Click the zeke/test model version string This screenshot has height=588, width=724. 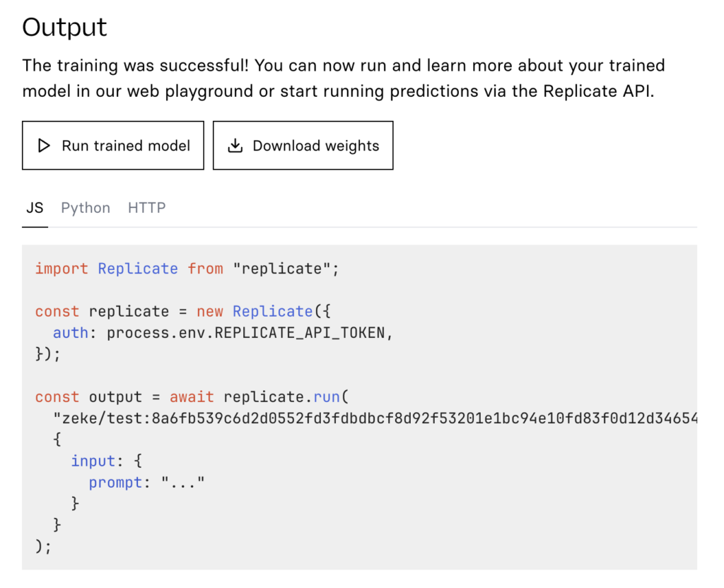pyautogui.click(x=375, y=418)
